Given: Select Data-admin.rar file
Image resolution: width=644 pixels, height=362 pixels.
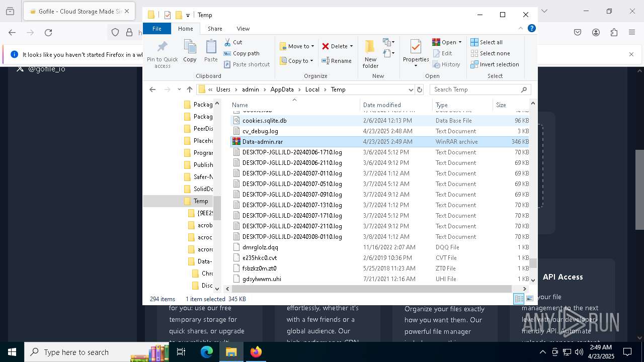Looking at the screenshot, I should (381, 142).
